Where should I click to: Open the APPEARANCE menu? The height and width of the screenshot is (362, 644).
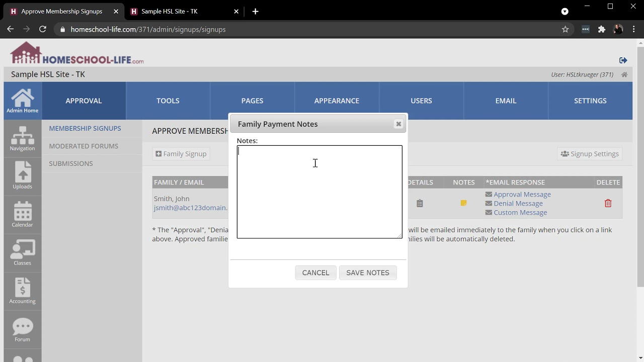click(337, 101)
